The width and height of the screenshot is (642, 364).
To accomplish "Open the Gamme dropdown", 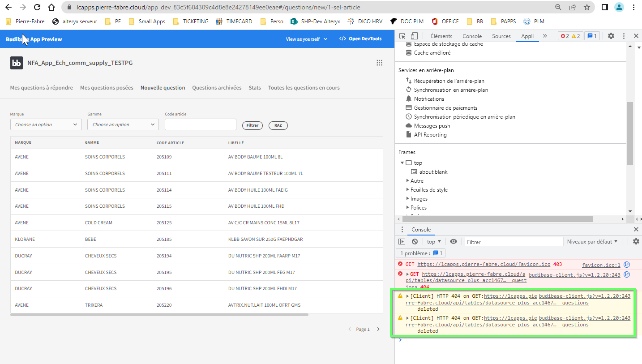I will 123,124.
